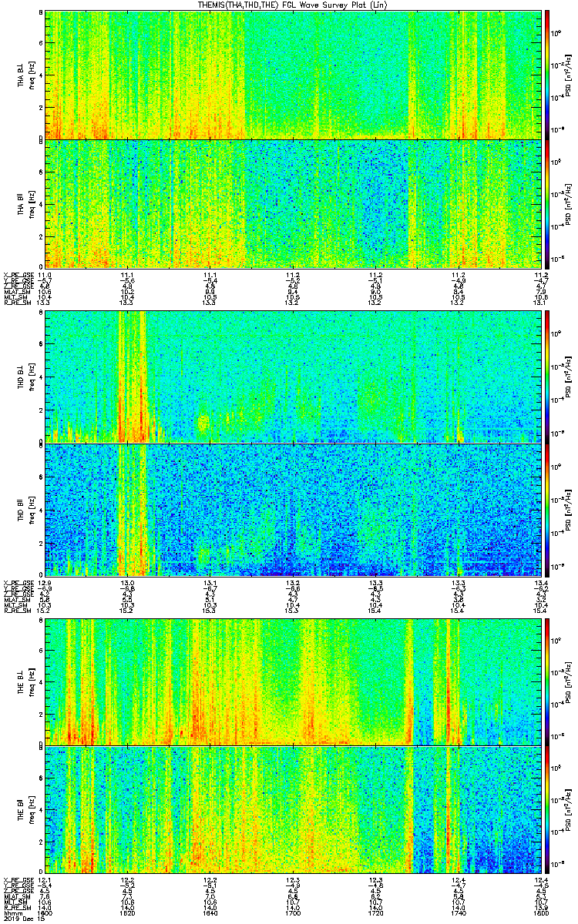Click the first X_RE_GSE value '11.0' under THA
The width and height of the screenshot is (578, 924).
coord(45,275)
